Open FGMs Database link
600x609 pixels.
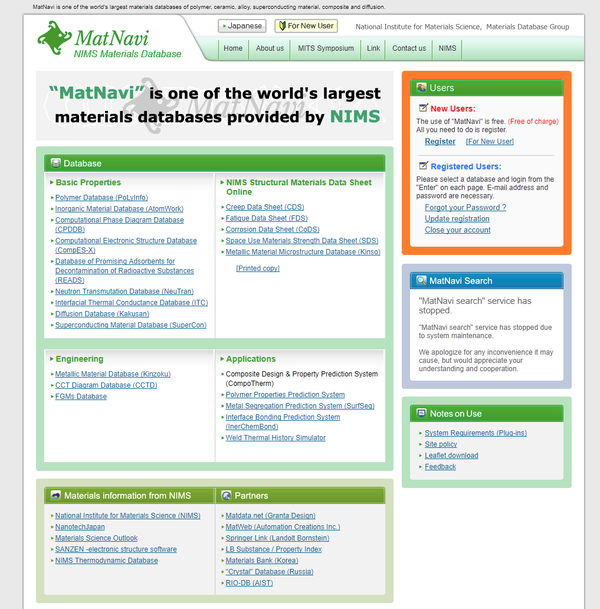81,397
